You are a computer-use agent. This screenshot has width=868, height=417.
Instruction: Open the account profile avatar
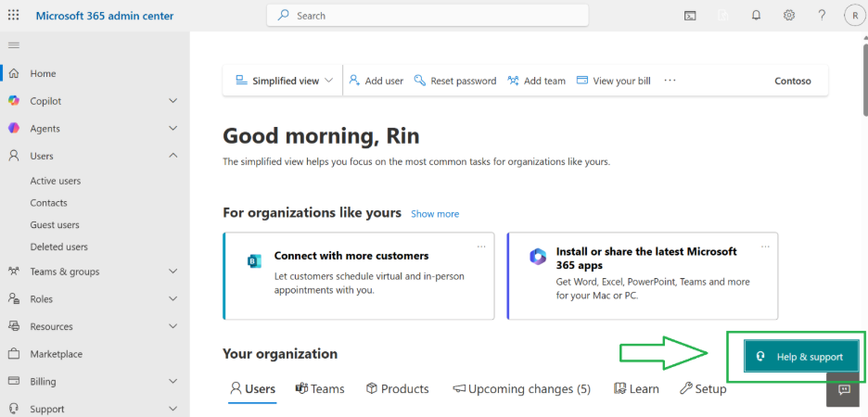(854, 16)
